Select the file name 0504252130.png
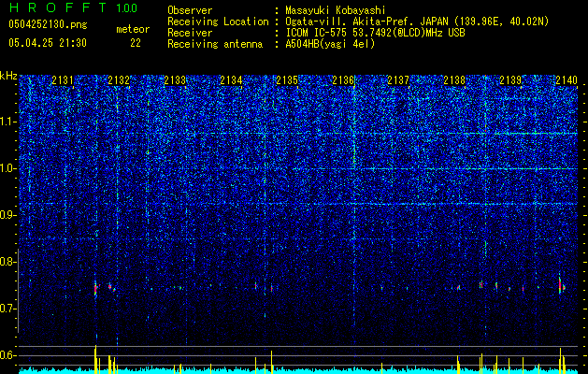Screen dimensions: 588x374 click(x=48, y=25)
